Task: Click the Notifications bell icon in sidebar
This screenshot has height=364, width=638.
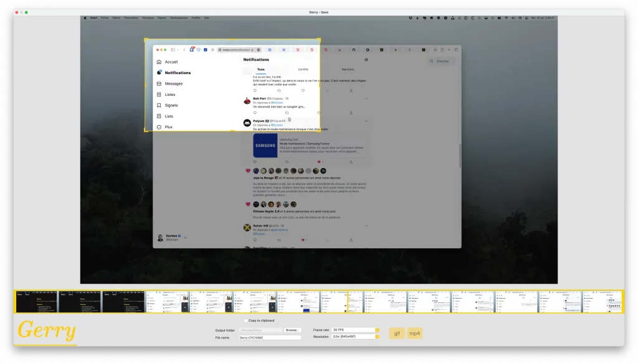Action: point(159,73)
